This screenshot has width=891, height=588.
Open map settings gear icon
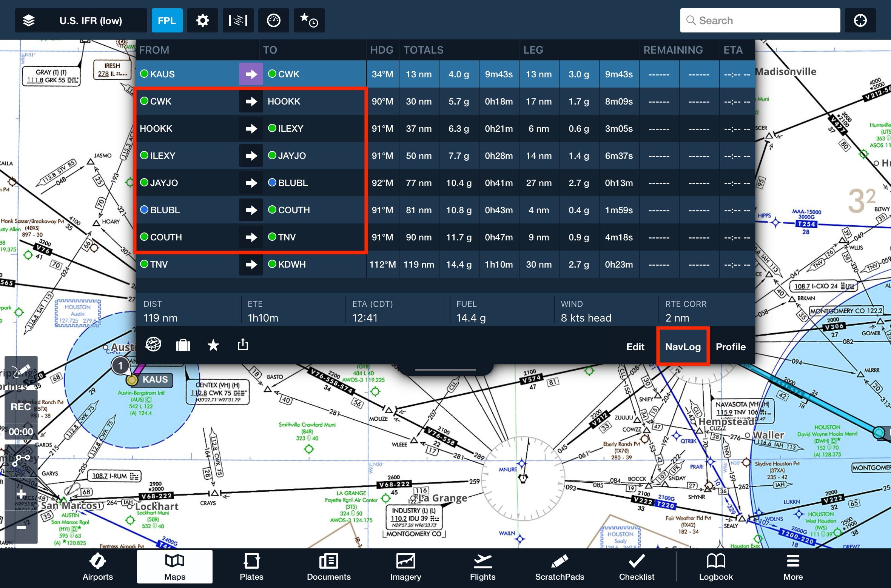point(203,20)
